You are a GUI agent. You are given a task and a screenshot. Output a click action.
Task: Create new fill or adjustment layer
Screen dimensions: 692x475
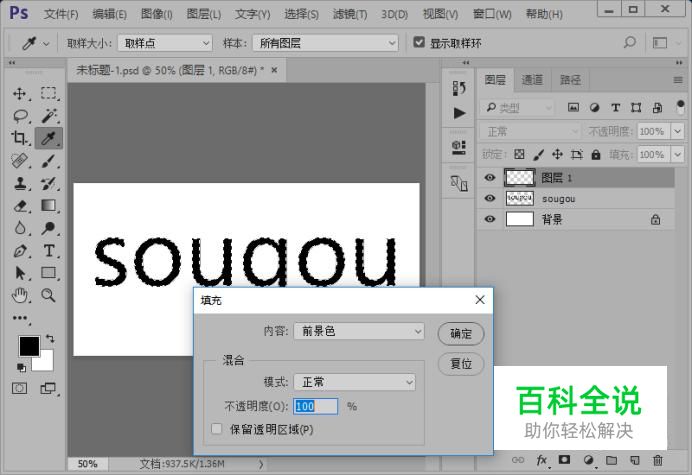588,460
